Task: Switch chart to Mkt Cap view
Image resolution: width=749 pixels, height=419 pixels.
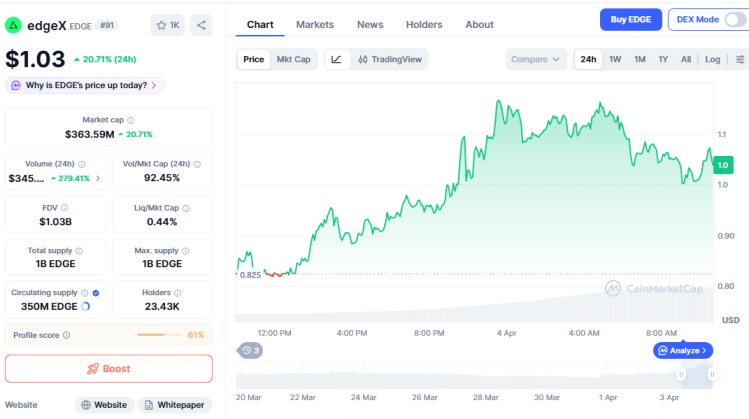Action: [x=293, y=59]
